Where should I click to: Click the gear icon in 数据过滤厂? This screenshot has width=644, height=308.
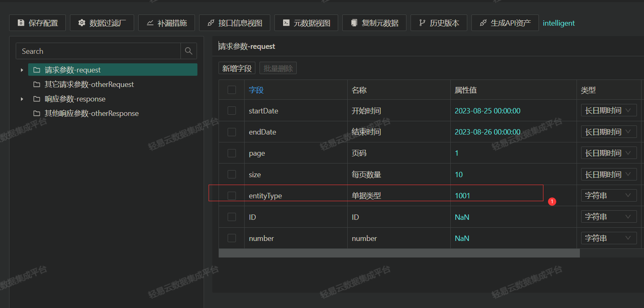(82, 23)
